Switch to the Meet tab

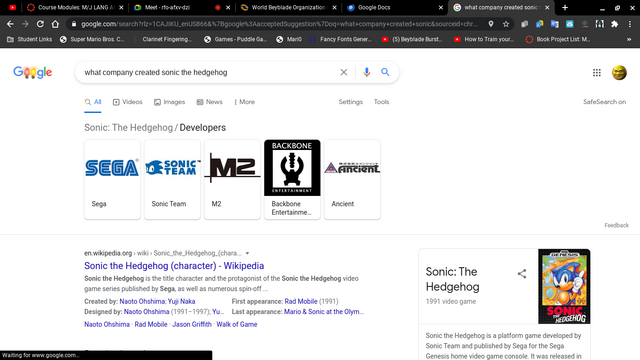pyautogui.click(x=182, y=7)
